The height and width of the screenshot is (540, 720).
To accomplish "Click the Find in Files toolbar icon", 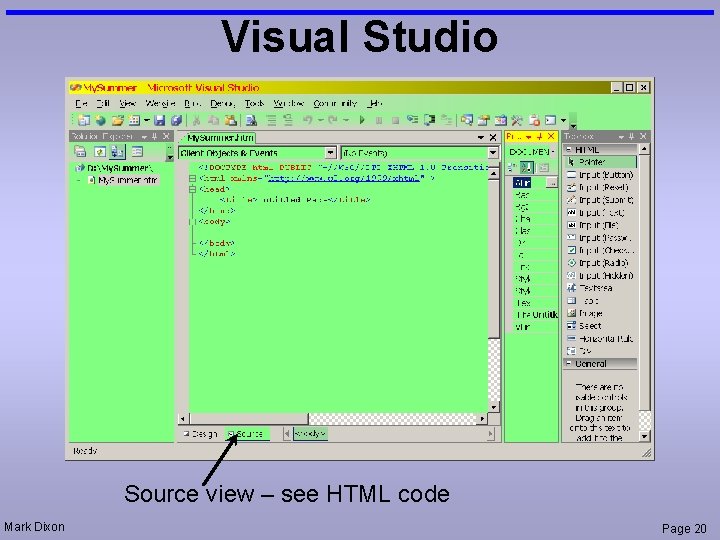I will tap(251, 120).
